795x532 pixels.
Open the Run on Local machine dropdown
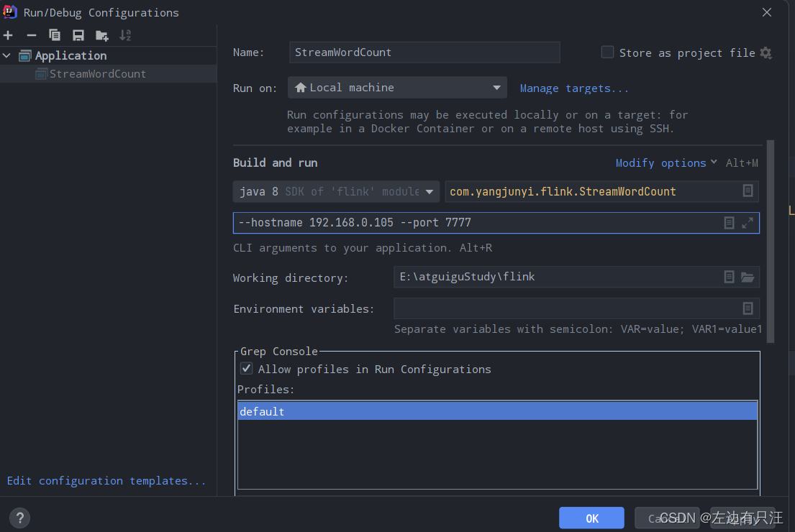pos(397,88)
